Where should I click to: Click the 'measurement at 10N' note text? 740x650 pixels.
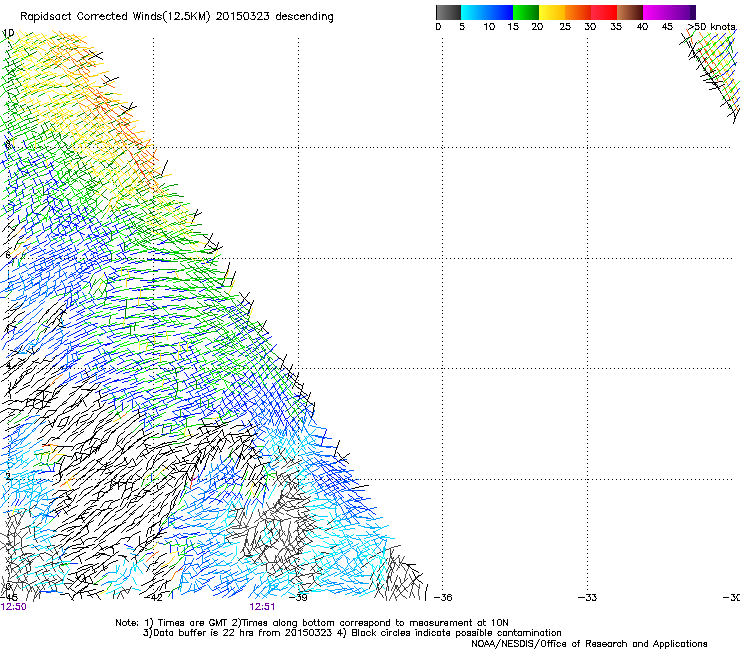[x=461, y=623]
